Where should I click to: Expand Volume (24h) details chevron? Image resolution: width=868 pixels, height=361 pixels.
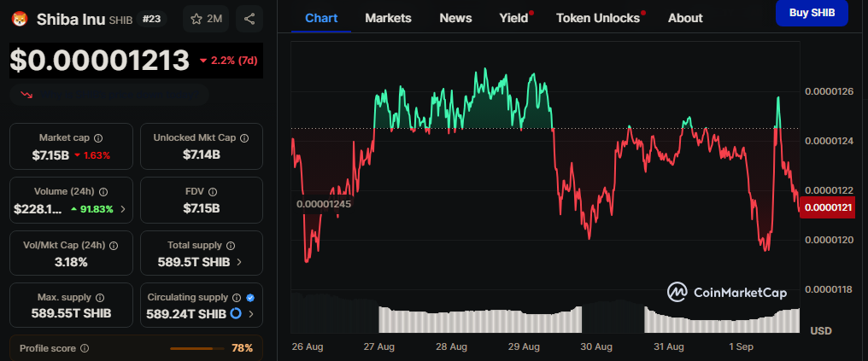pos(123,209)
